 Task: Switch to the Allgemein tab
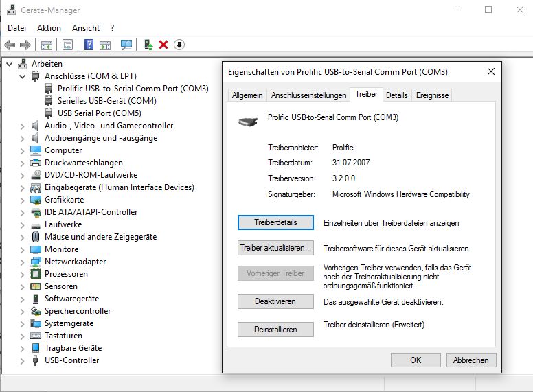[247, 95]
